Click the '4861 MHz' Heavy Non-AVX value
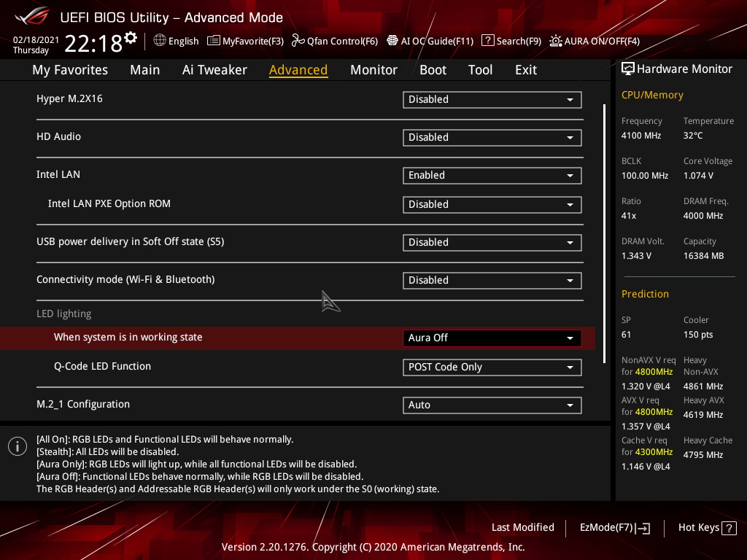Screen dimensions: 747x560 coord(703,386)
